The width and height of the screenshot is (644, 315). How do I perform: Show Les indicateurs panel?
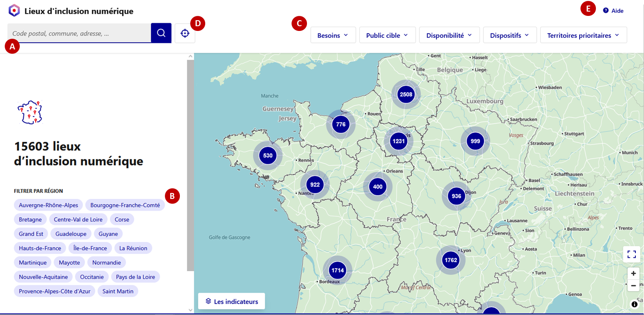[x=231, y=302]
